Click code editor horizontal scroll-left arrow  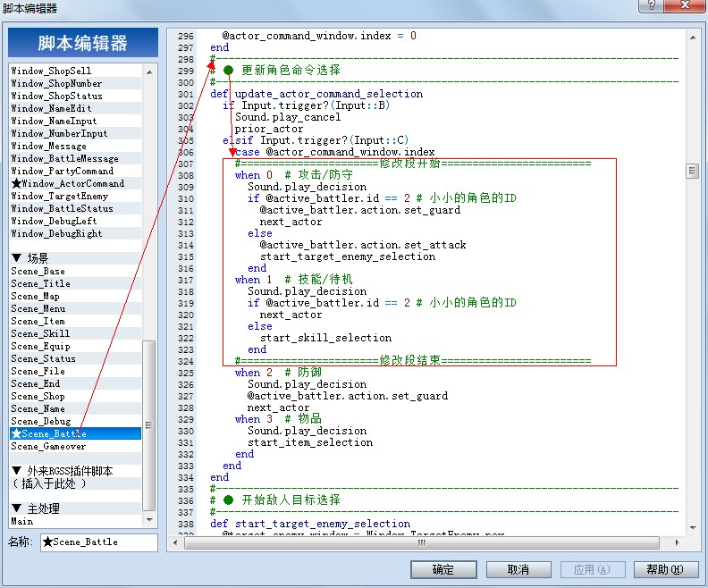[x=176, y=542]
